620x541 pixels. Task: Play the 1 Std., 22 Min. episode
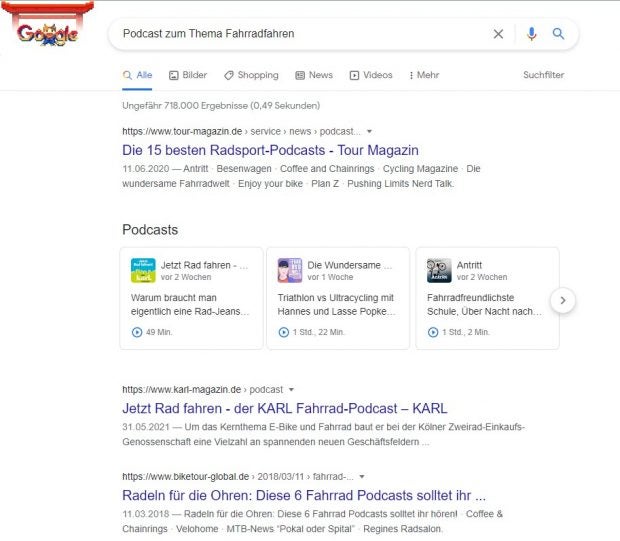(x=284, y=332)
